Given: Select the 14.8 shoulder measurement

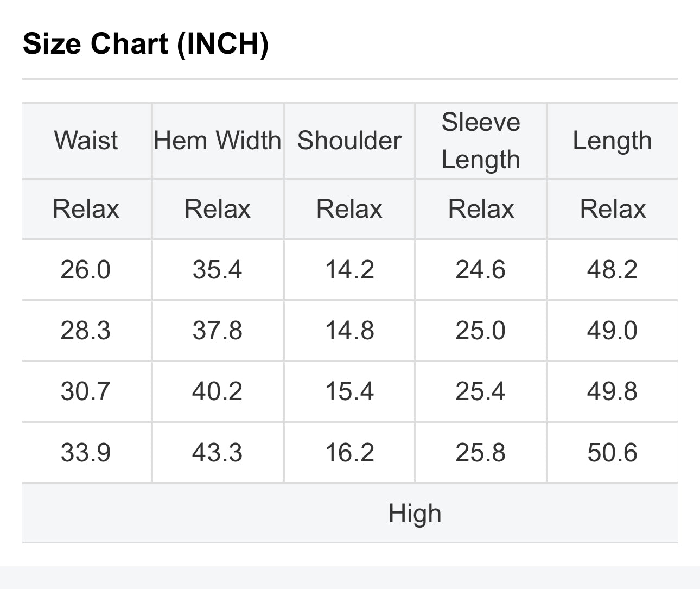Looking at the screenshot, I should (x=349, y=331).
